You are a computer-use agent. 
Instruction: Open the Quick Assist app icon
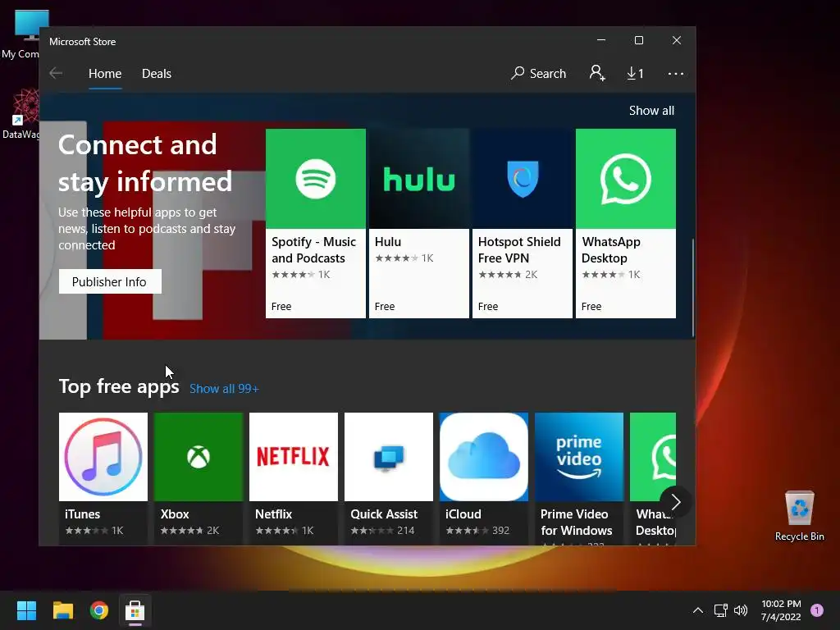388,457
